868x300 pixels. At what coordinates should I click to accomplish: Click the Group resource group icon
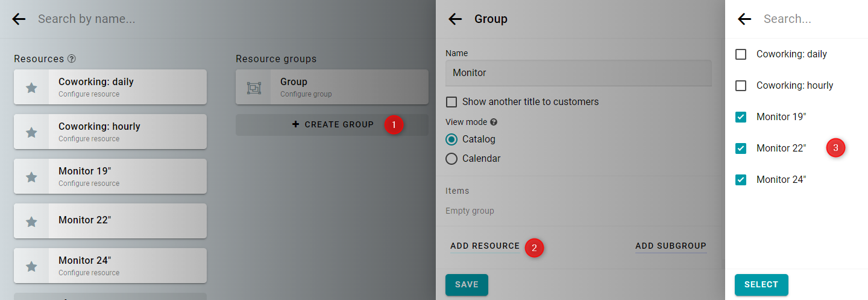pos(254,88)
